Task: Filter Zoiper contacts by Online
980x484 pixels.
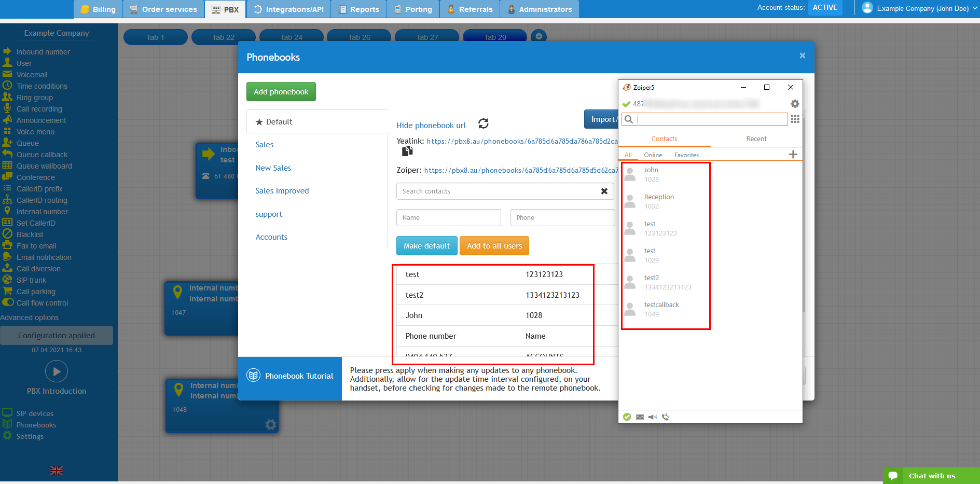Action: coord(653,155)
